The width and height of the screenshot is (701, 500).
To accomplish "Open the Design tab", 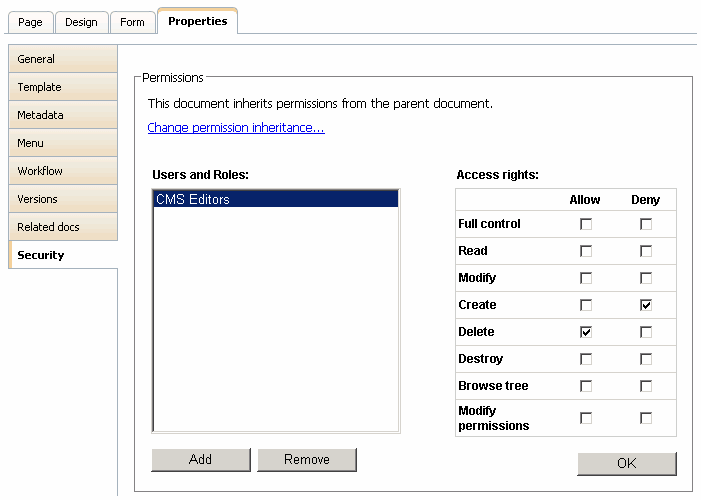I will (x=81, y=22).
